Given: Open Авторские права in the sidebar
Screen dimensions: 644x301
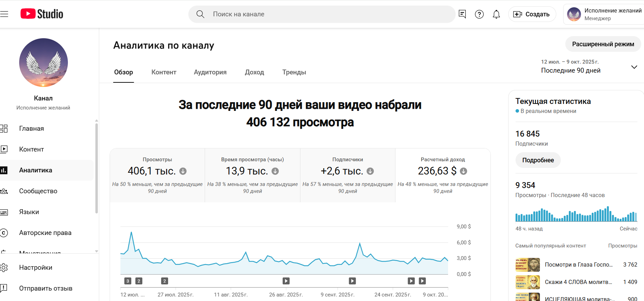Looking at the screenshot, I should coord(47,233).
